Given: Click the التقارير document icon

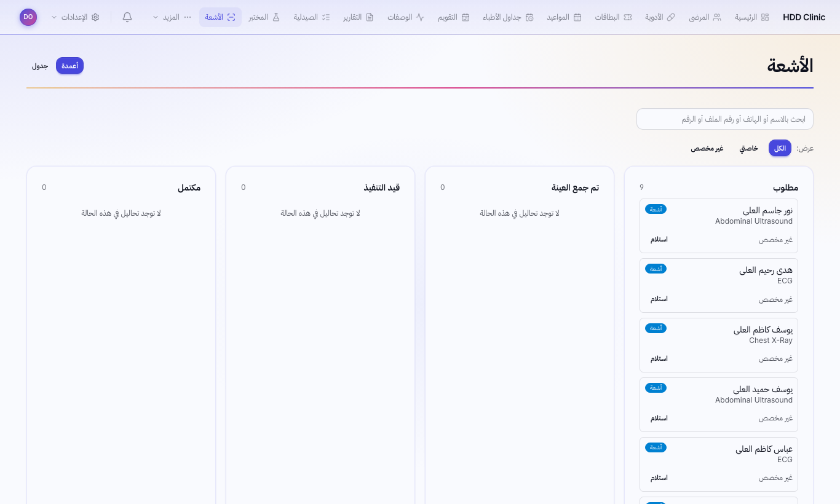Looking at the screenshot, I should 370,17.
